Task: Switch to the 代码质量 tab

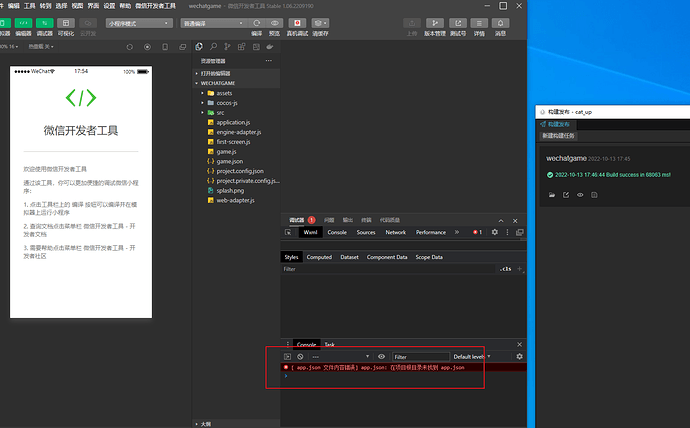Action: [x=389, y=220]
